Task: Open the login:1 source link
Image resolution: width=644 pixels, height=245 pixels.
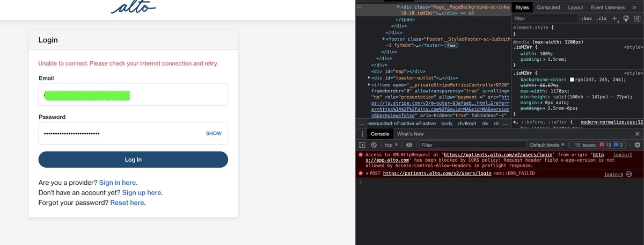Action: (623, 154)
